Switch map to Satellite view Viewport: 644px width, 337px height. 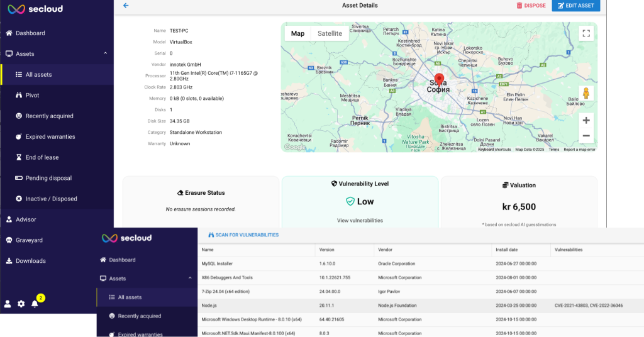[330, 34]
